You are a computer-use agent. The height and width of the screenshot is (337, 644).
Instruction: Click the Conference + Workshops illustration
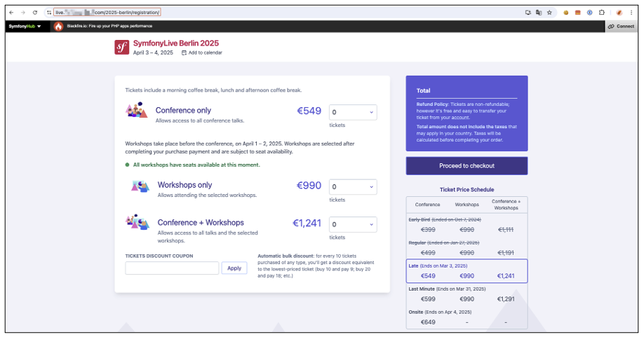[137, 222]
